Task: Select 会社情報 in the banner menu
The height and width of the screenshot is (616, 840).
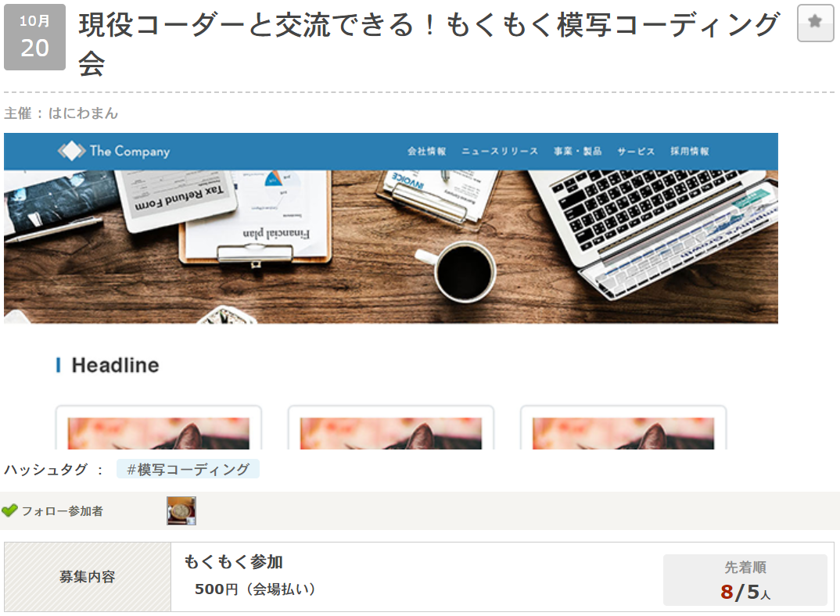Action: [426, 151]
